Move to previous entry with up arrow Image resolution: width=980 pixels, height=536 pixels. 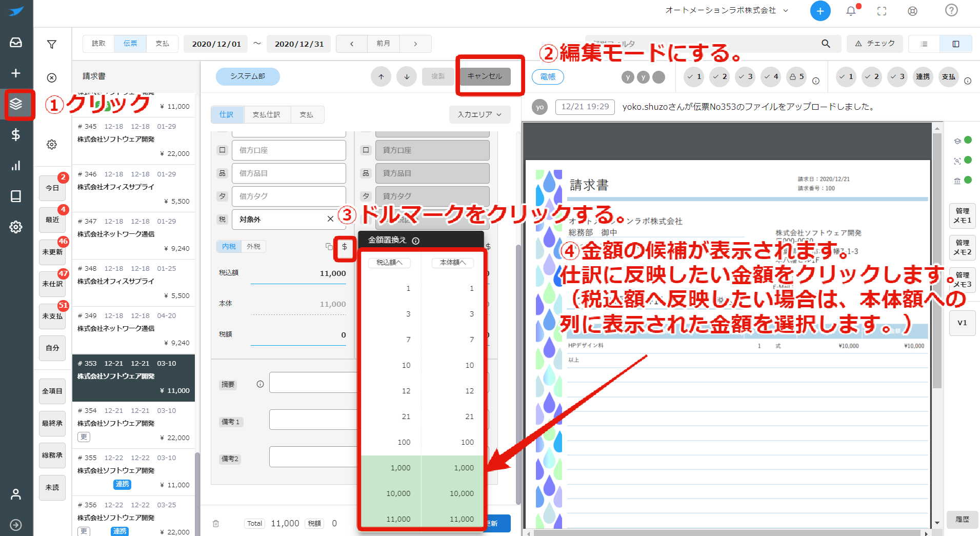click(x=381, y=76)
